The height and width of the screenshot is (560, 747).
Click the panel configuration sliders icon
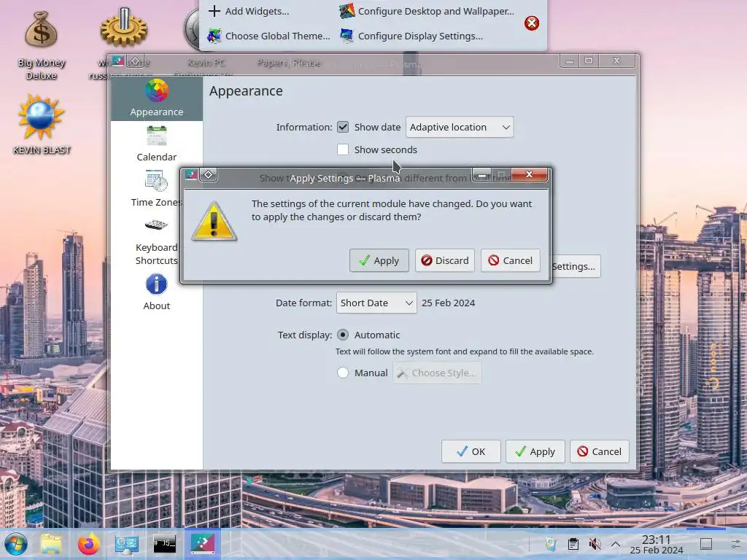(736, 544)
